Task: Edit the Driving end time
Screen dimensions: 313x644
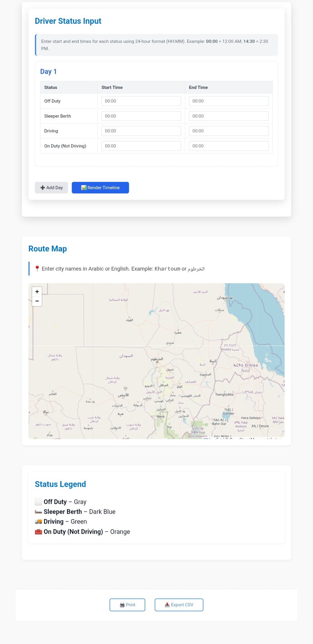Action: (228, 131)
